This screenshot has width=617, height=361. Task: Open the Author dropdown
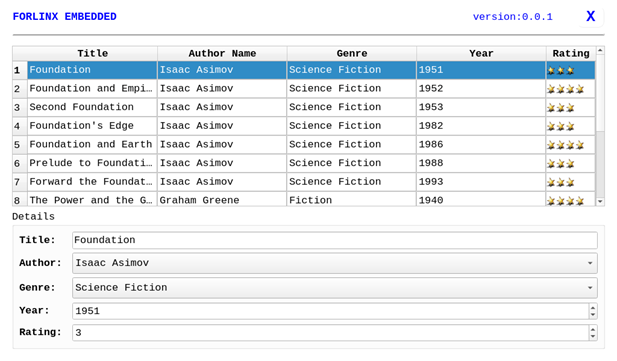(334, 263)
